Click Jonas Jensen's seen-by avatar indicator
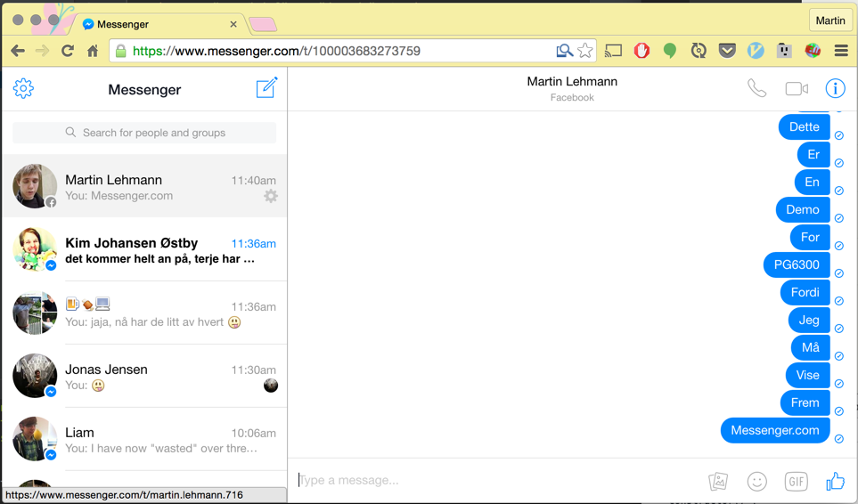The height and width of the screenshot is (504, 858). coord(271,386)
